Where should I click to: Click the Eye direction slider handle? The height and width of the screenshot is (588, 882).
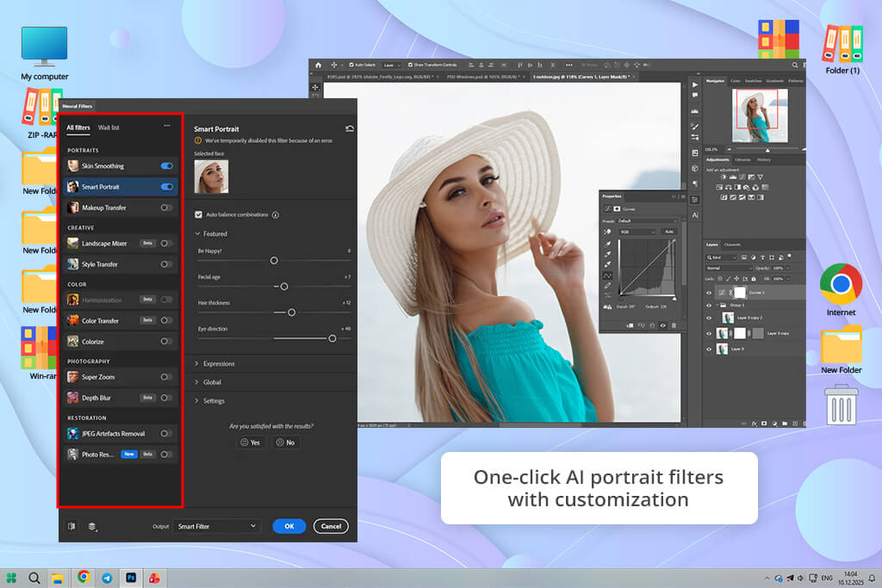point(332,338)
